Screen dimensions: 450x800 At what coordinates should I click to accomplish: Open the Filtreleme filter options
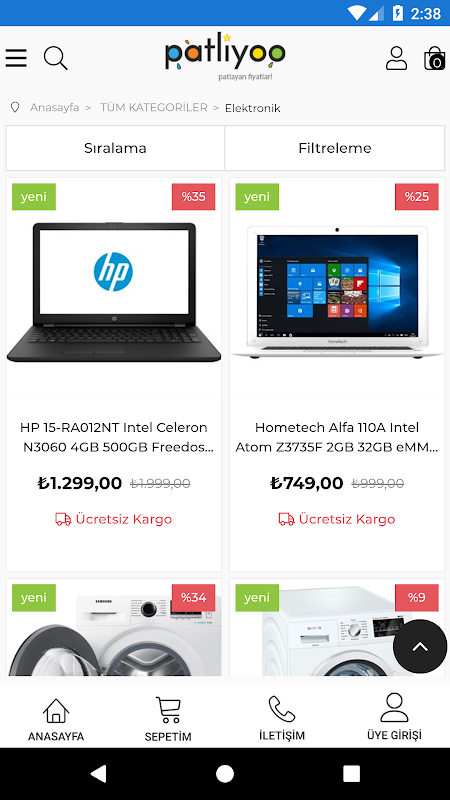pyautogui.click(x=335, y=148)
